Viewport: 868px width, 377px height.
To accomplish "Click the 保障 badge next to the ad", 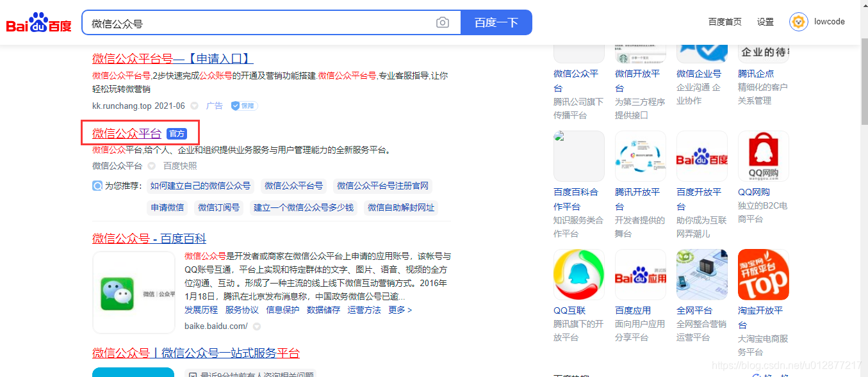I will (243, 105).
